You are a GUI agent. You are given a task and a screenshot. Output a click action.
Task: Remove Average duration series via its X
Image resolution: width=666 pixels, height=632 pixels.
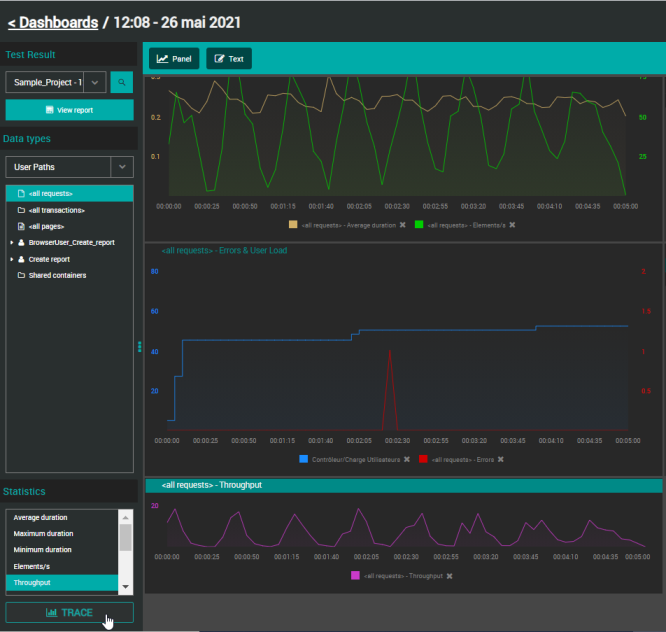[403, 225]
